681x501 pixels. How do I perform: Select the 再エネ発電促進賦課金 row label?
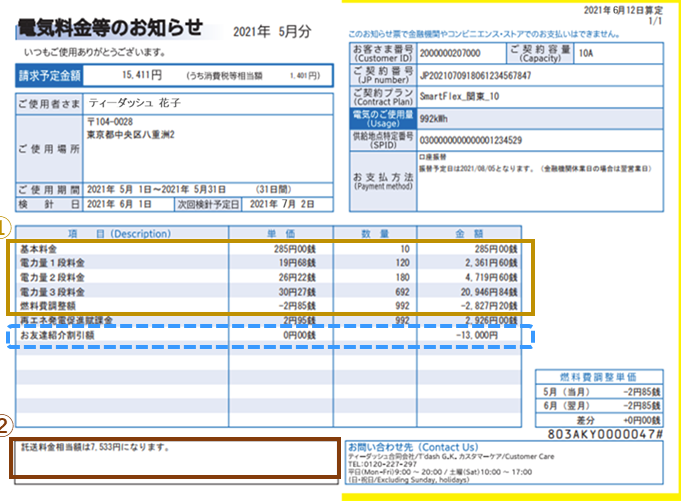click(66, 320)
